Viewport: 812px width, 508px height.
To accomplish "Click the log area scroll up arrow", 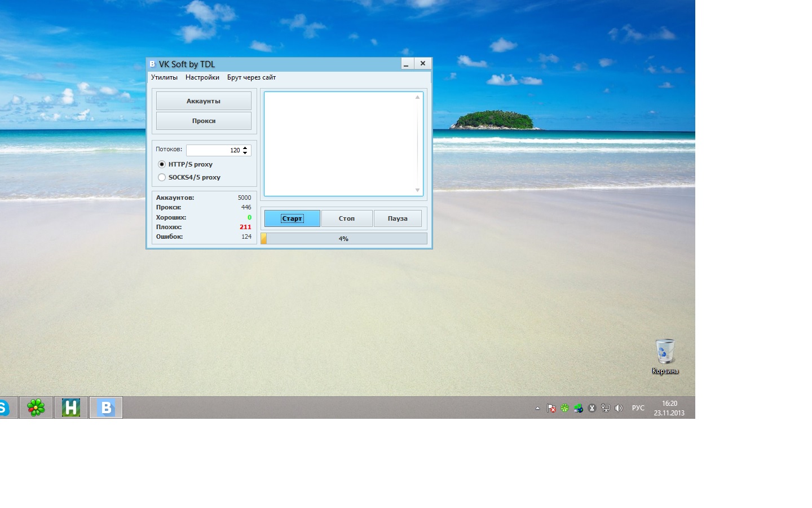I will 418,97.
